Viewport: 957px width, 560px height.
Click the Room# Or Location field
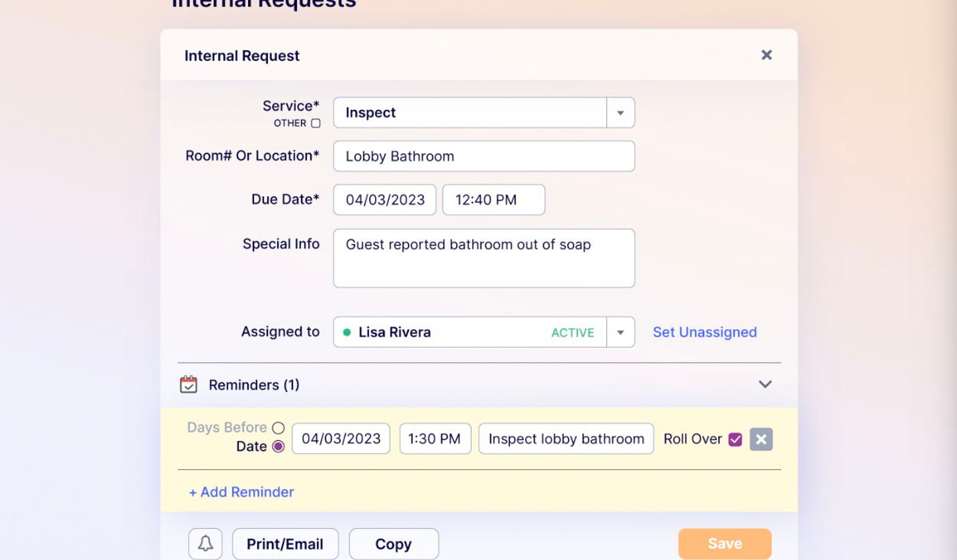pyautogui.click(x=484, y=156)
